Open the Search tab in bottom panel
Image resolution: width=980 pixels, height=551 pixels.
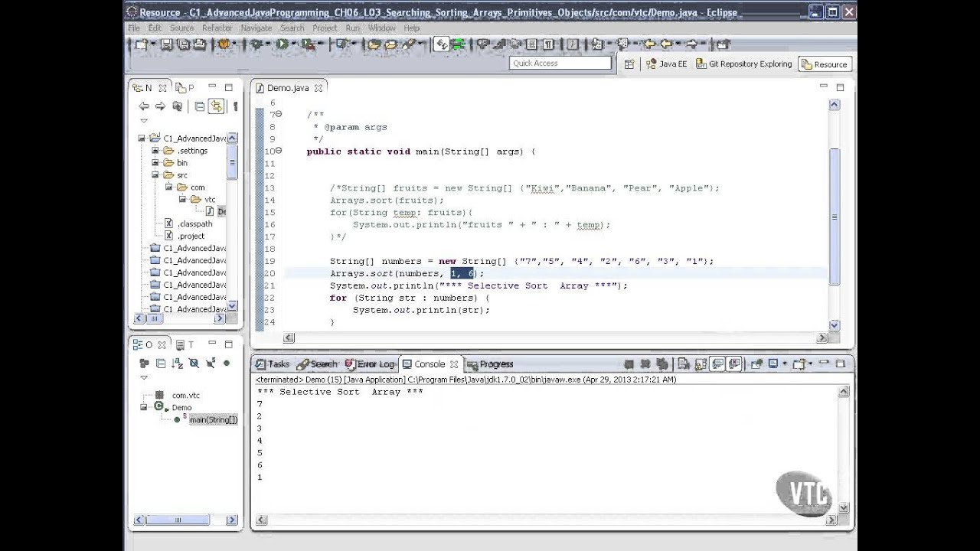(317, 364)
